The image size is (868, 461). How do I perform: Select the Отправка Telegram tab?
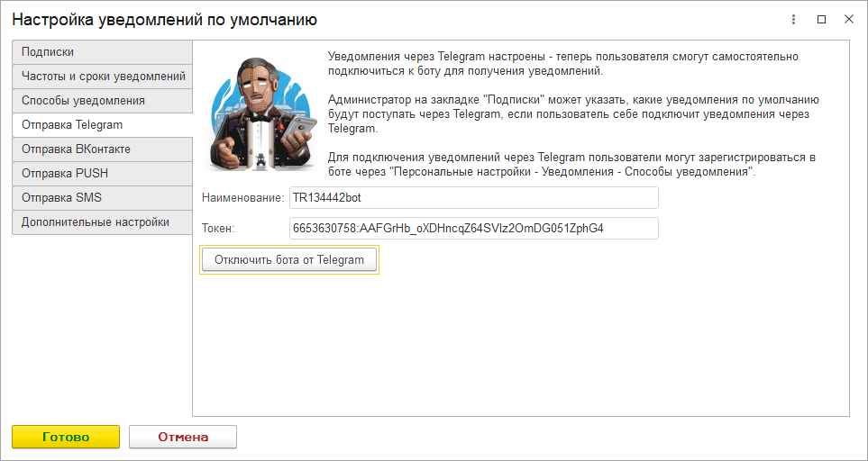click(103, 125)
